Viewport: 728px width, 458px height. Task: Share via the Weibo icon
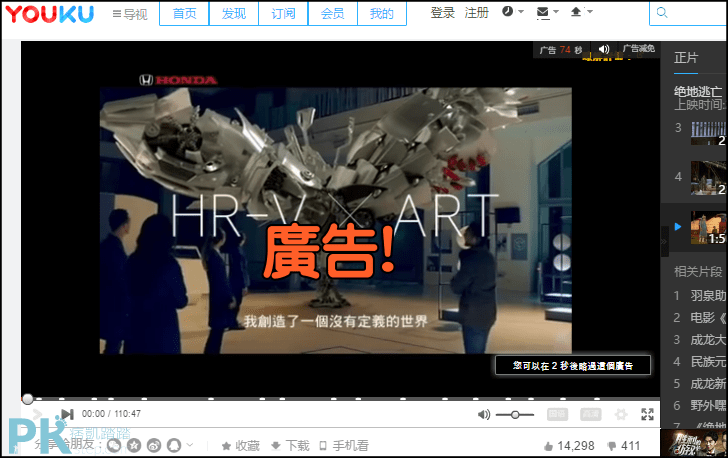[154, 446]
